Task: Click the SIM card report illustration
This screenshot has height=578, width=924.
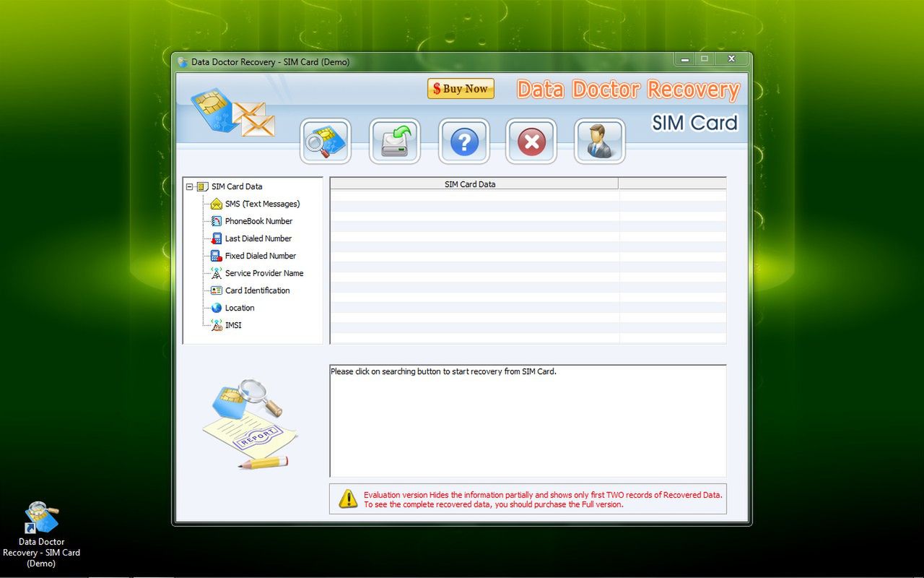Action: point(249,424)
